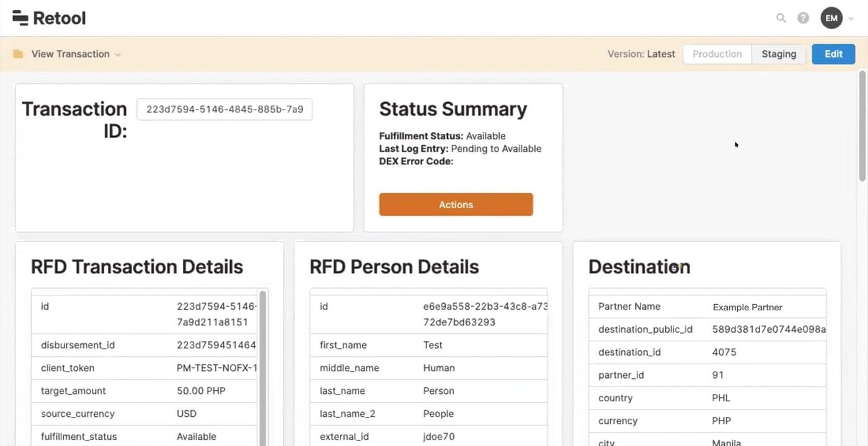
Task: Click the country row showing PHL
Action: pos(707,398)
